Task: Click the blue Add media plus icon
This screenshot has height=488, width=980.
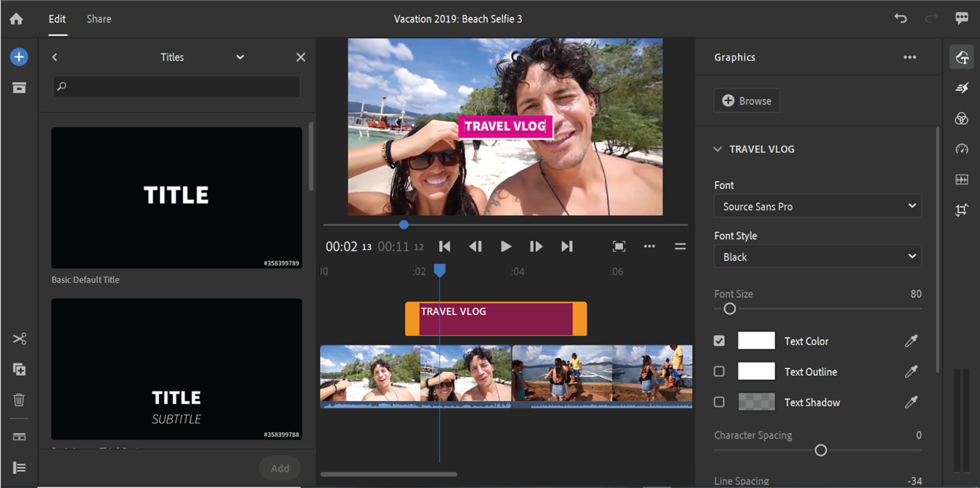Action: pyautogui.click(x=19, y=57)
